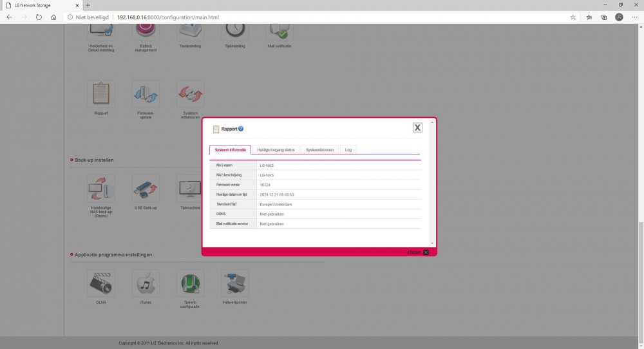Image resolution: width=644 pixels, height=349 pixels.
Task: Switch to the Systeembronnen tab
Action: click(x=319, y=150)
